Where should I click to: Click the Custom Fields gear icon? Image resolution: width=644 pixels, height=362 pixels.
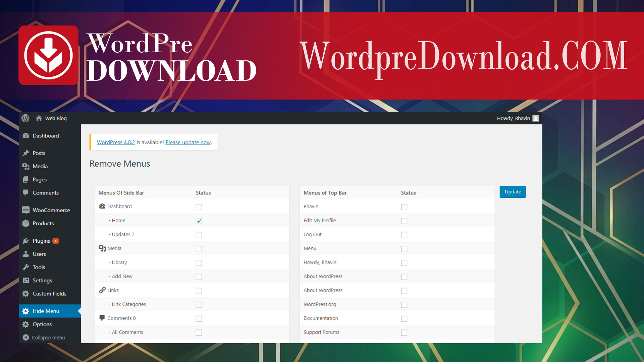26,294
